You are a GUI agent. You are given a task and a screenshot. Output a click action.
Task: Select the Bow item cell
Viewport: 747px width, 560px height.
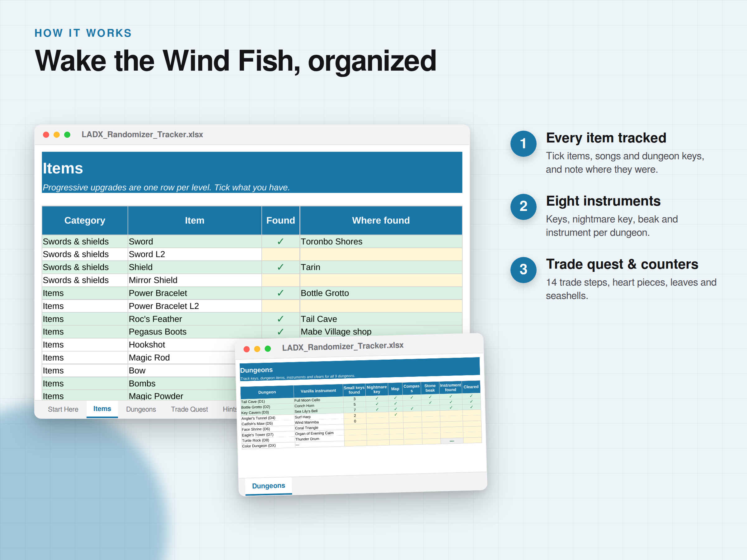click(x=182, y=371)
